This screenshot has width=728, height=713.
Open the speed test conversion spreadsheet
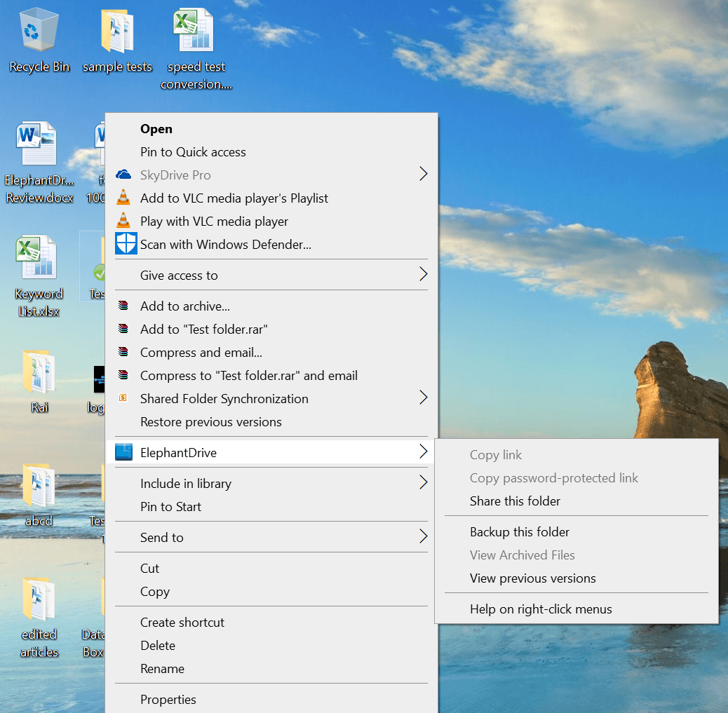coord(196,32)
